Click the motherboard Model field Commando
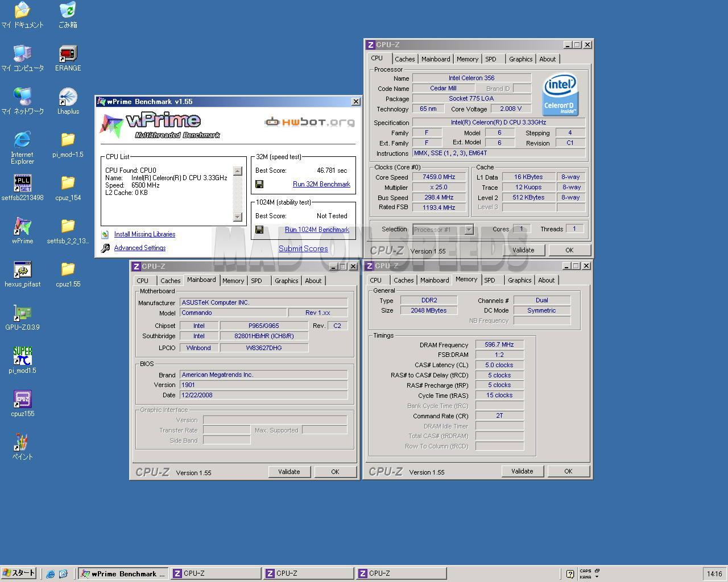Viewport: 728px width, 582px height. (233, 313)
